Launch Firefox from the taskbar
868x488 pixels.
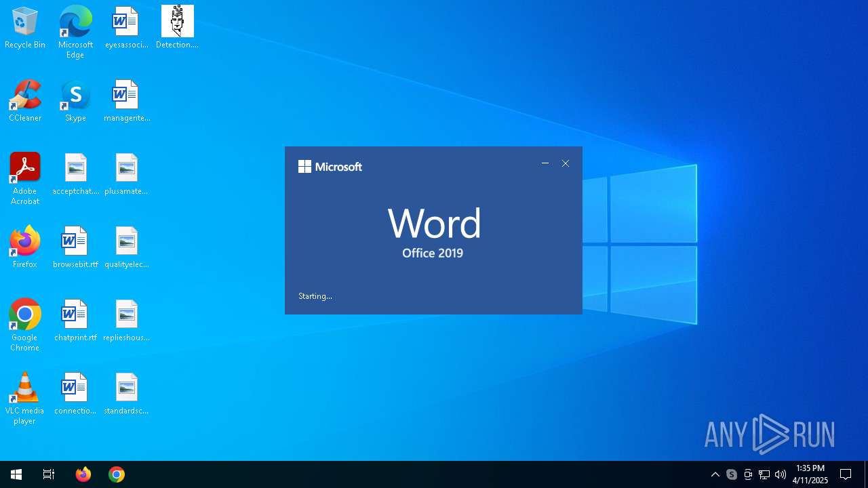coord(83,474)
